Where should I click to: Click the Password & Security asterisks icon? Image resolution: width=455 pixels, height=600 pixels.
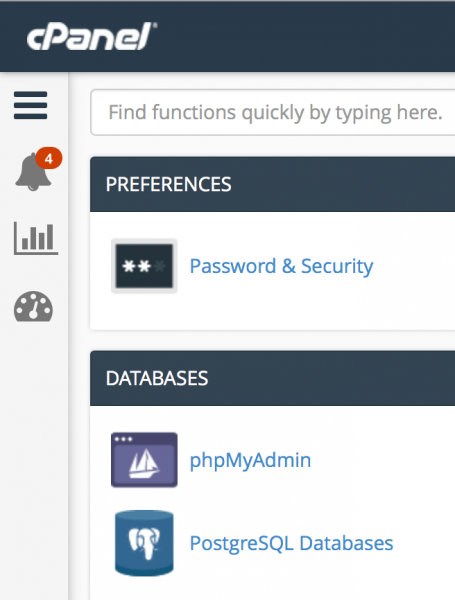point(144,266)
